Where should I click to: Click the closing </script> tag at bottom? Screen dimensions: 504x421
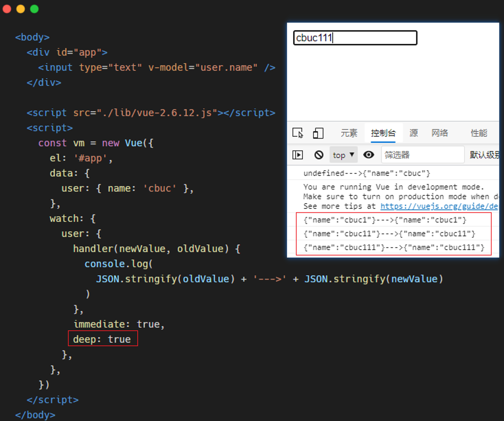(x=52, y=400)
